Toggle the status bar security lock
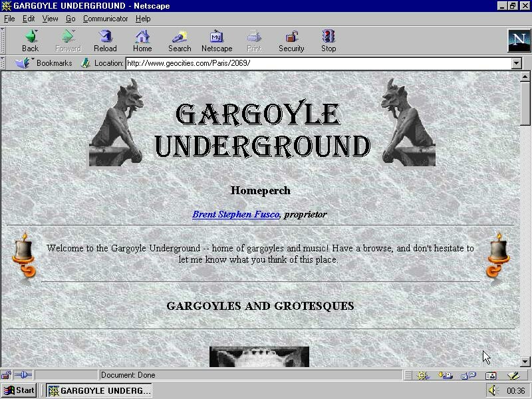This screenshot has width=532, height=399. (x=6, y=375)
